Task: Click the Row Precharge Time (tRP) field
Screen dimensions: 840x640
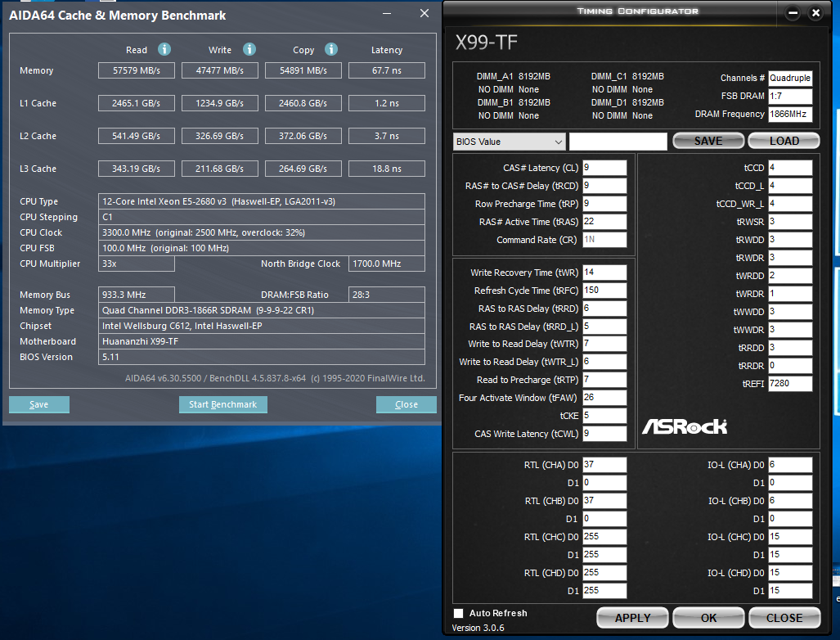Action: pos(604,204)
